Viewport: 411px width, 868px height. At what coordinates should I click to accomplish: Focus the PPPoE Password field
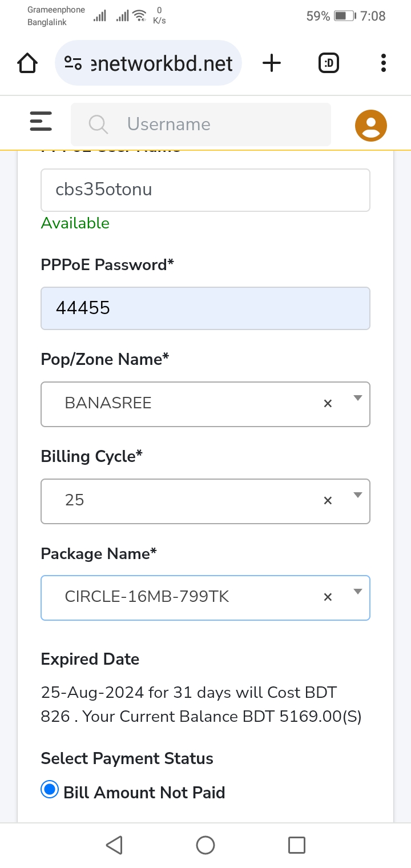click(205, 308)
